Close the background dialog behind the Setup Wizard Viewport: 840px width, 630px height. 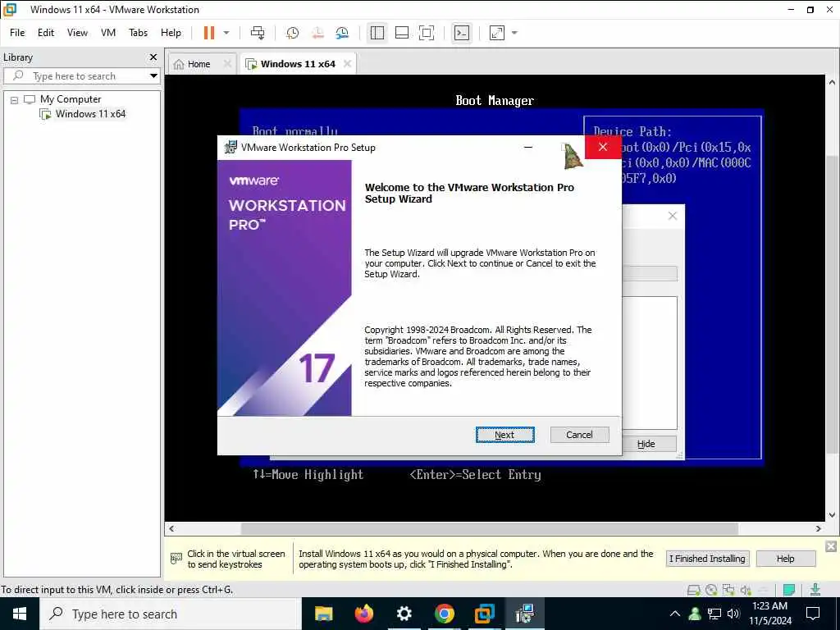[673, 216]
